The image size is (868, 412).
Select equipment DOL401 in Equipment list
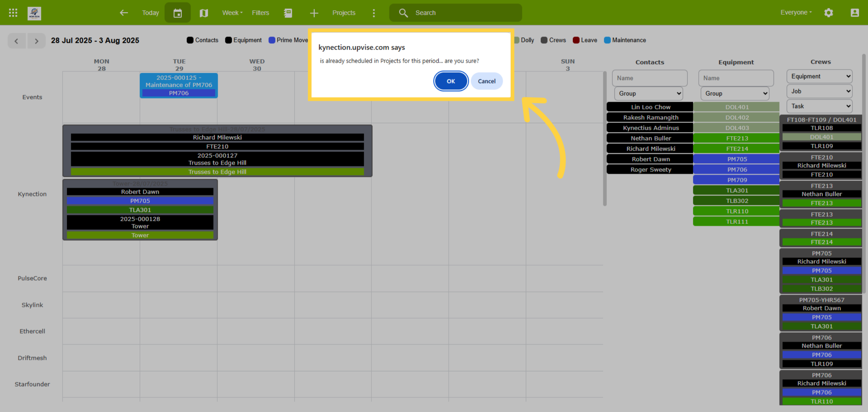(736, 107)
